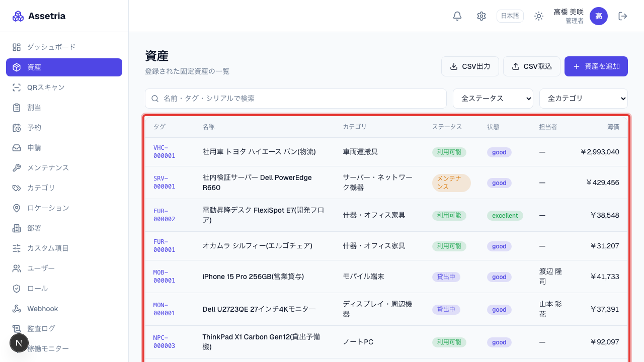This screenshot has width=644, height=362.
Task: Click the カテゴリ tags icon
Action: pyautogui.click(x=17, y=188)
